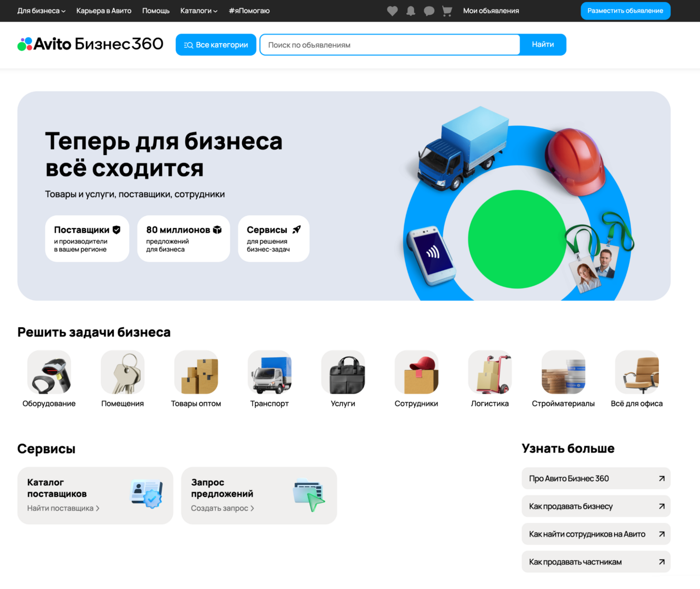Open the Помощь menu item
This screenshot has width=700, height=589.
tap(156, 11)
